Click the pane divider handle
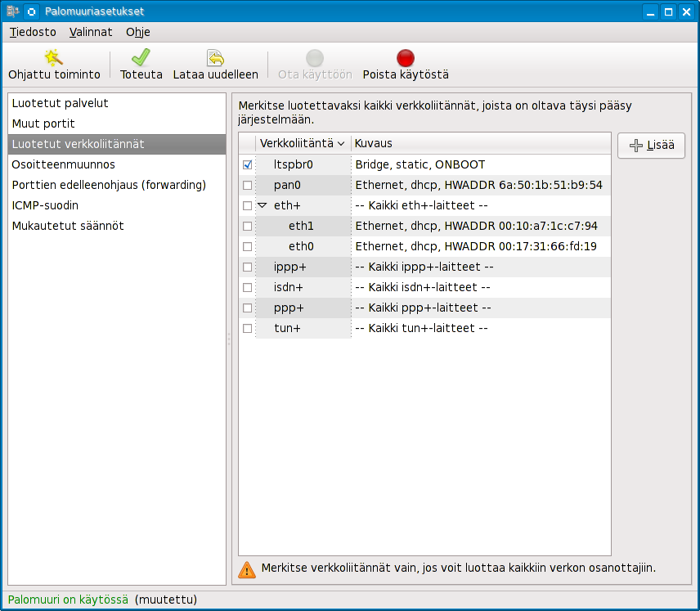Screen dimensions: 700x611 [x=229, y=339]
